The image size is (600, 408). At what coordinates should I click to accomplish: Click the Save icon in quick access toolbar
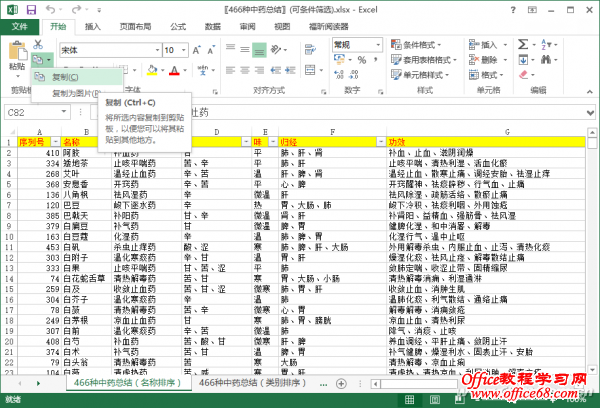29,8
